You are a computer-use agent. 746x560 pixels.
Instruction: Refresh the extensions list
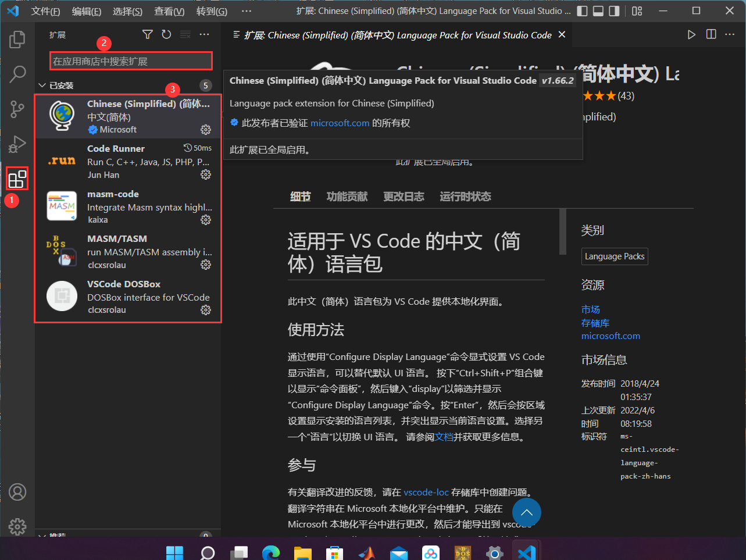pyautogui.click(x=166, y=35)
